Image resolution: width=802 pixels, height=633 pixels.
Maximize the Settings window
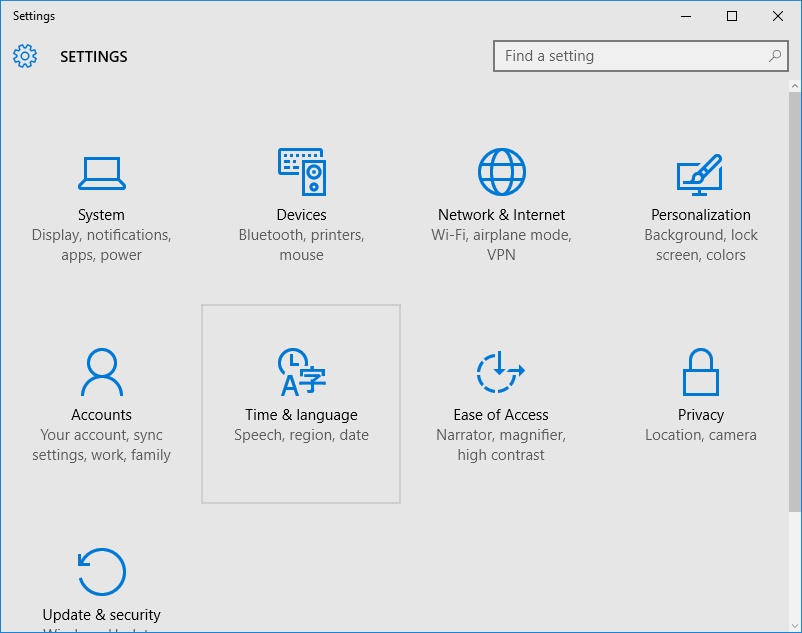(x=732, y=16)
